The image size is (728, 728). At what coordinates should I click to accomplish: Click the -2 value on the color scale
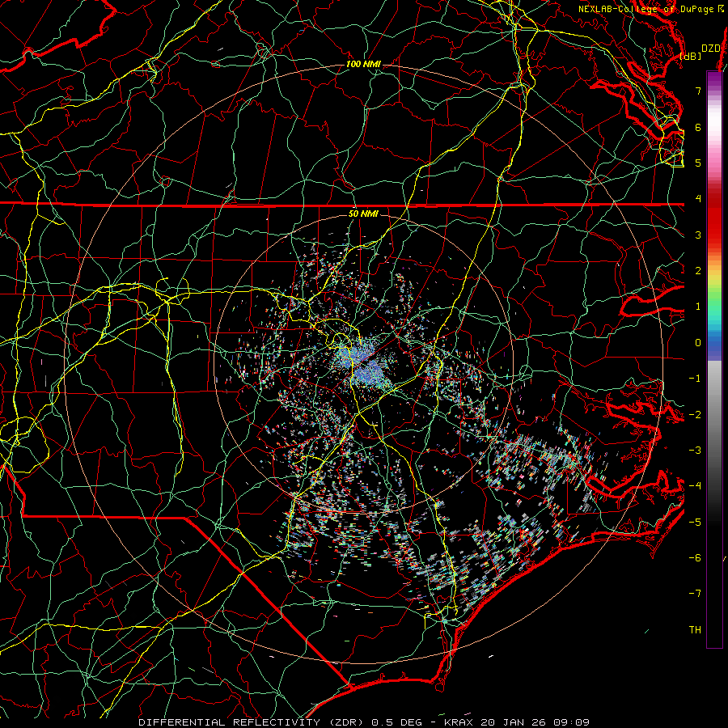(695, 415)
